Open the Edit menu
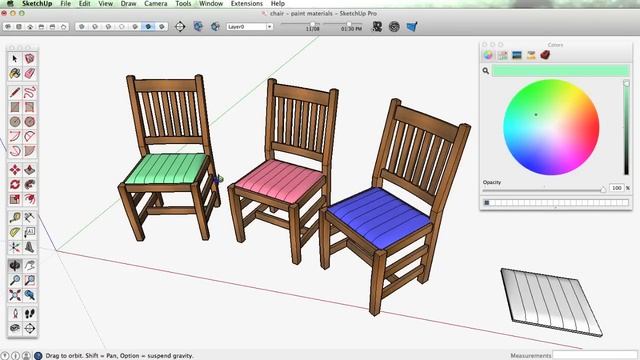 [x=84, y=4]
